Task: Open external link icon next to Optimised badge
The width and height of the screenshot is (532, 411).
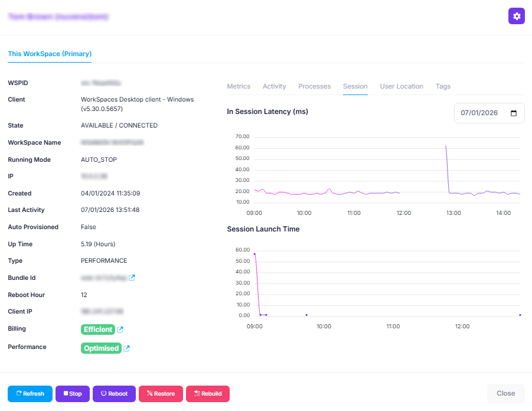Action: click(x=126, y=348)
